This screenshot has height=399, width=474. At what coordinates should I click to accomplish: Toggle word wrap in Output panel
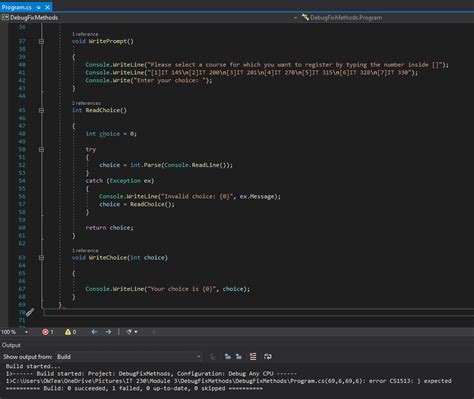point(268,357)
